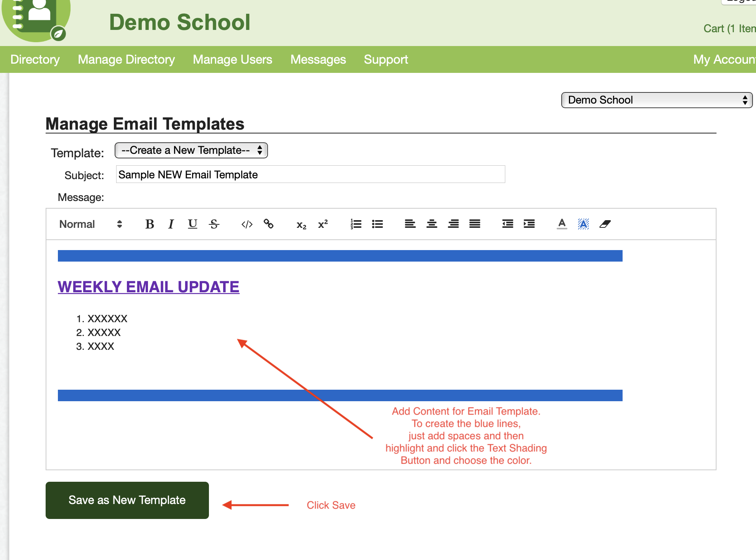The image size is (756, 560).
Task: Open the Normal paragraph style dropdown
Action: click(x=90, y=224)
